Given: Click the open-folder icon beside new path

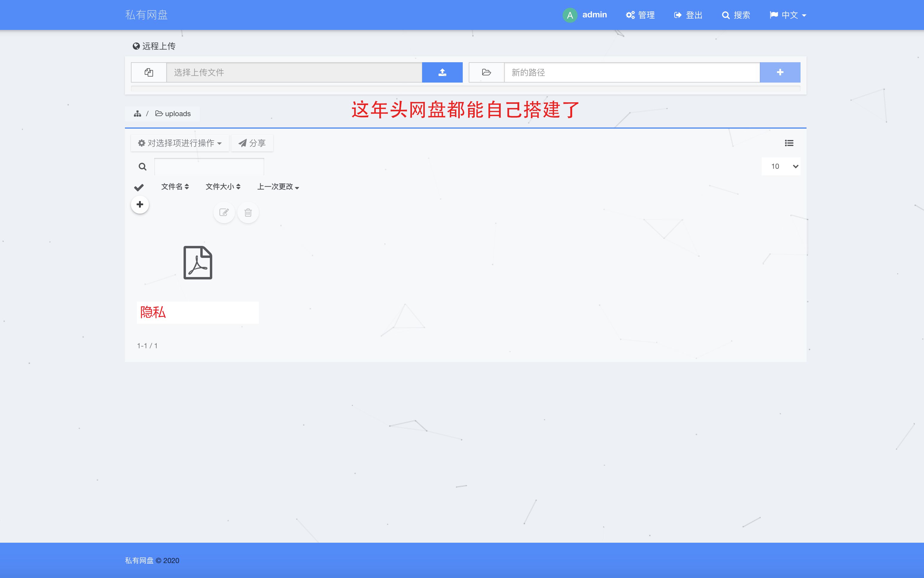Looking at the screenshot, I should pos(486,72).
